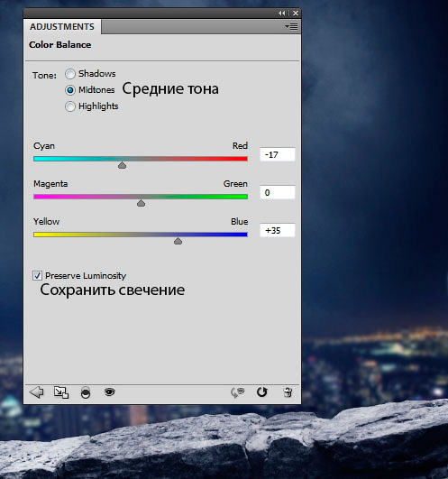
Task: Click the Color Balance title text
Action: 59,45
